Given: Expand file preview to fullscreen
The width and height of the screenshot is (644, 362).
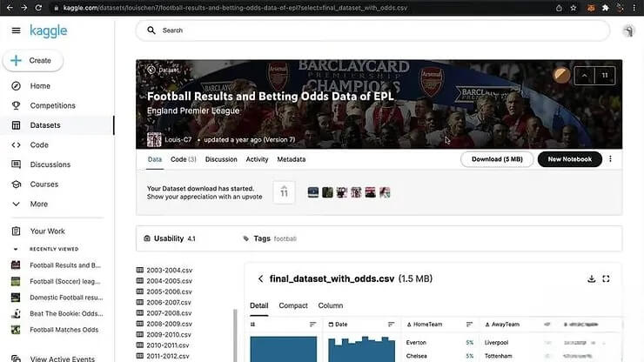Looking at the screenshot, I should (x=607, y=279).
